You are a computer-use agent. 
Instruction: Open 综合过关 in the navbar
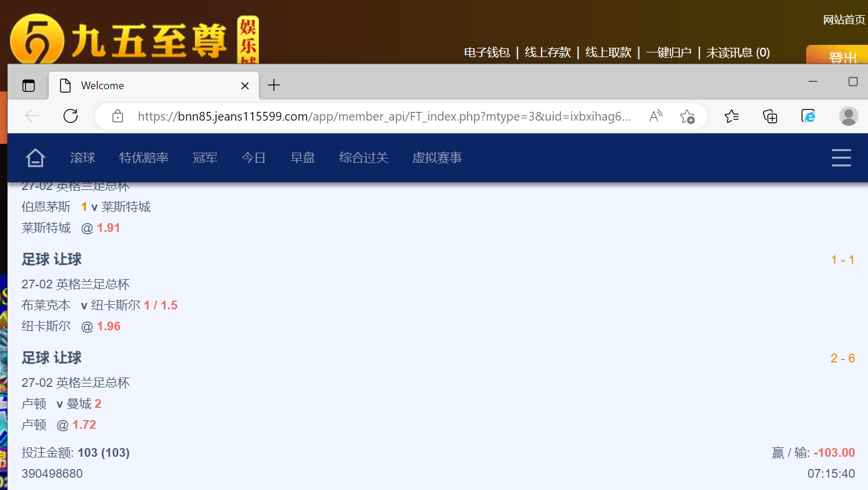click(364, 158)
